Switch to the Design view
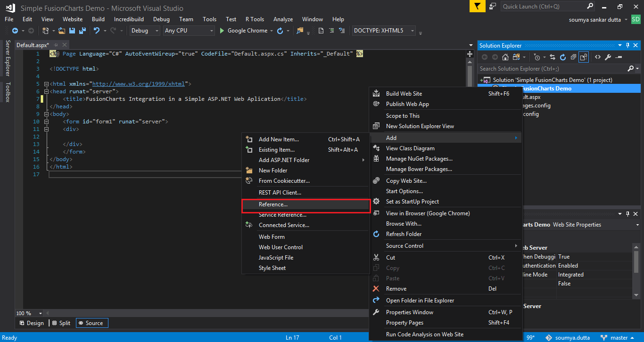644x342 pixels. tap(32, 323)
